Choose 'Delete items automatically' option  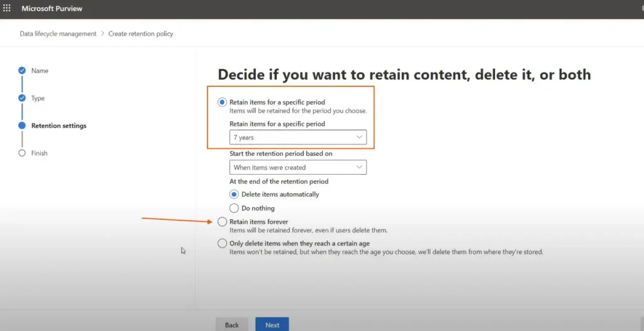(234, 195)
